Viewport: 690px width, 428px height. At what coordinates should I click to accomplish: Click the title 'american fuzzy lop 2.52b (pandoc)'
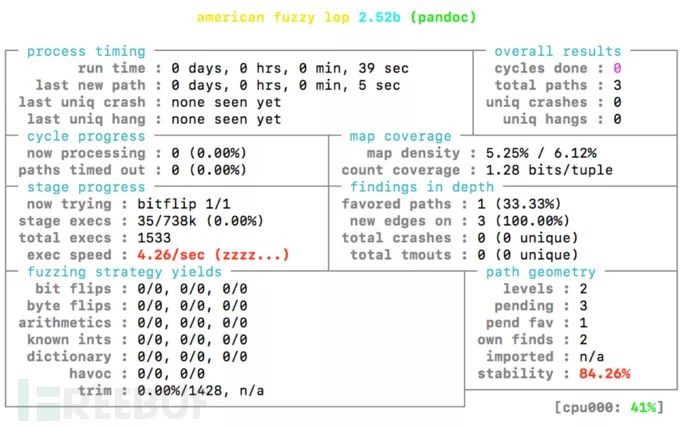pos(336,18)
